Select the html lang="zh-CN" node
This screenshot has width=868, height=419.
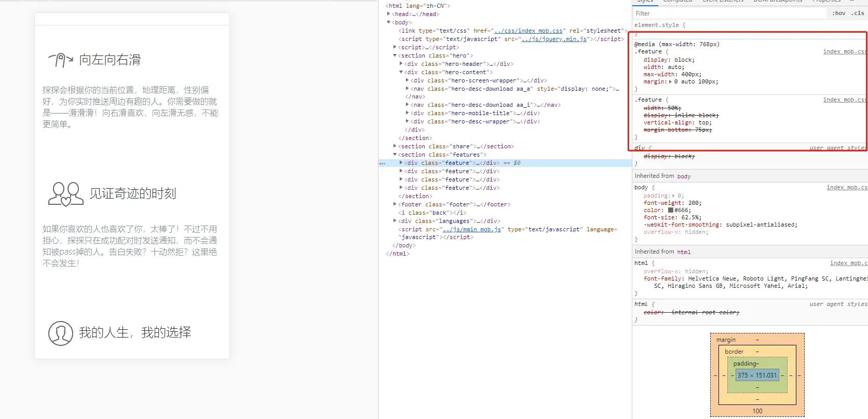[418, 6]
